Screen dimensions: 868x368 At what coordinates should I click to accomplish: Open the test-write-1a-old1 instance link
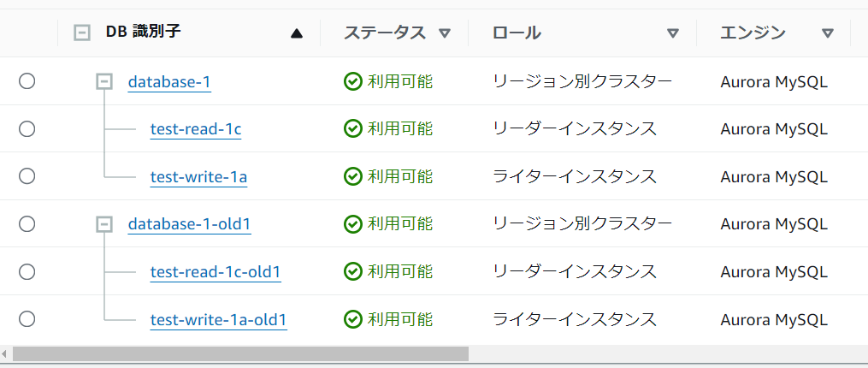[218, 320]
